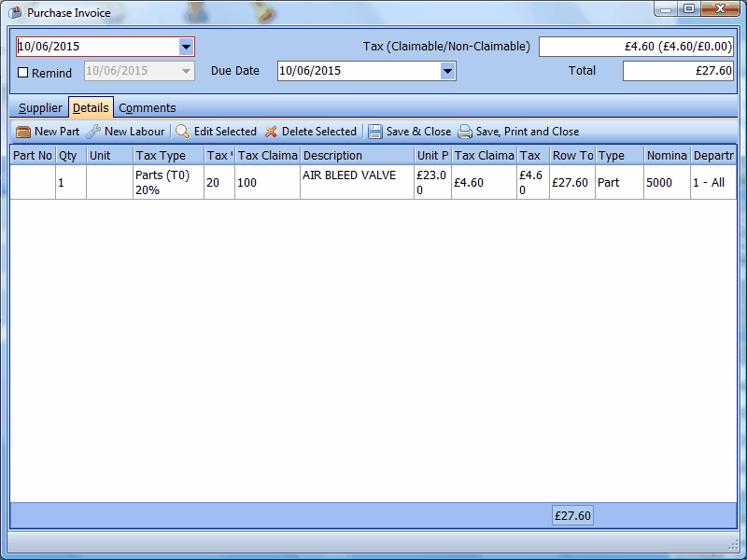Minimize the Purchase Invoice window
This screenshot has height=560, width=747.
click(x=666, y=9)
